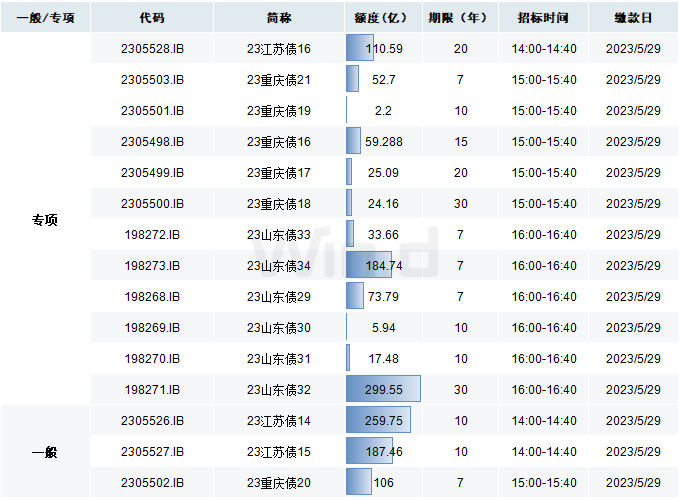Select code 2305501.IB
Viewport: 679px width, 500px height.
pos(152,111)
